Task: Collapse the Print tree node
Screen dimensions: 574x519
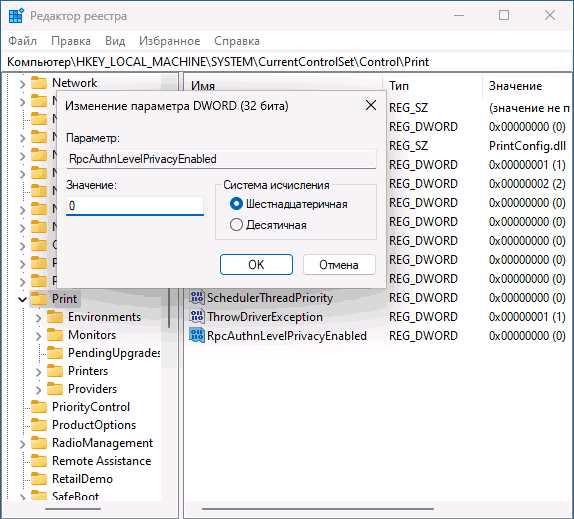Action: pos(22,299)
